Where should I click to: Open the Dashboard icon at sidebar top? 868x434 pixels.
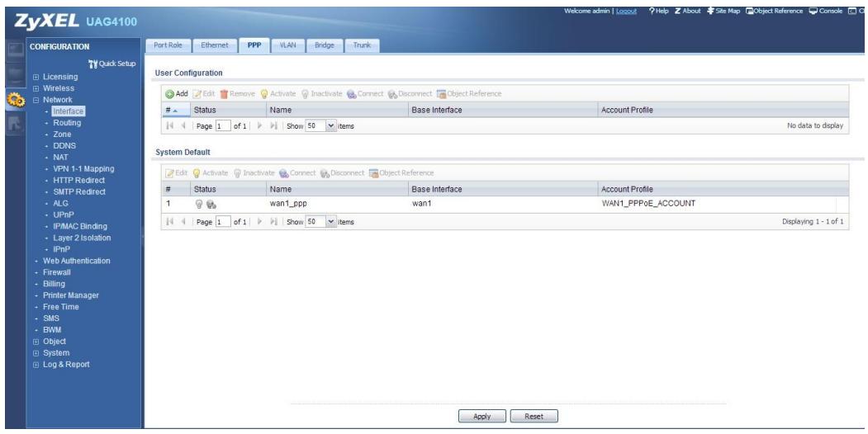coord(15,50)
